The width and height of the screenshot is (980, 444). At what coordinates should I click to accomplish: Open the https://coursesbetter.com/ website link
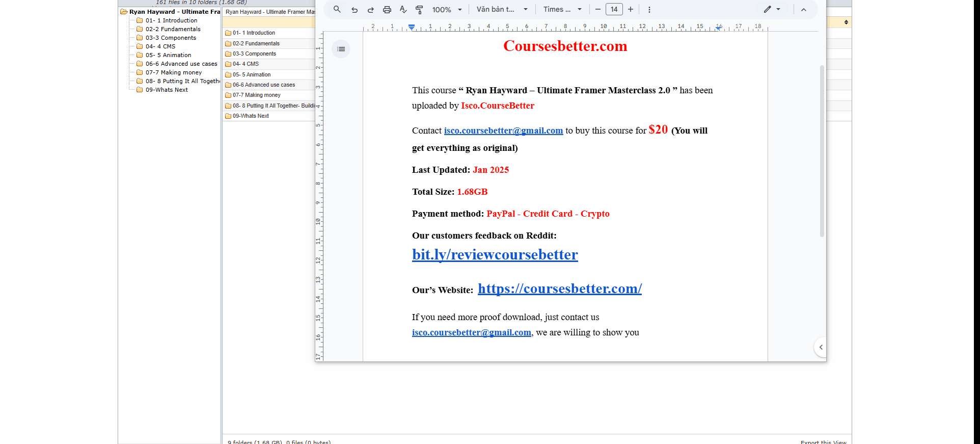coord(560,289)
